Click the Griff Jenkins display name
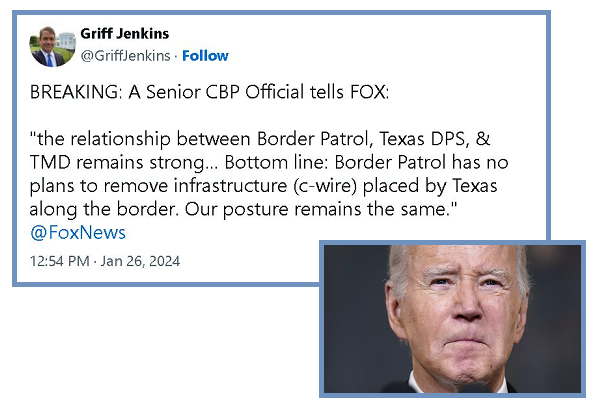This screenshot has height=402, width=607. pos(125,34)
